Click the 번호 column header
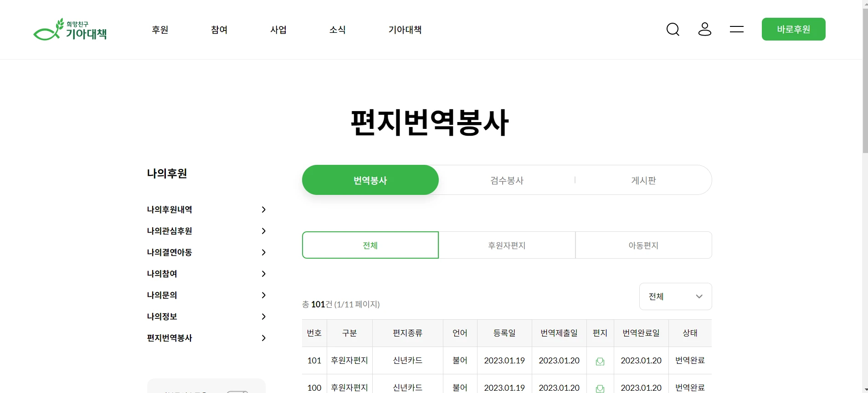Image resolution: width=868 pixels, height=393 pixels. 314,333
